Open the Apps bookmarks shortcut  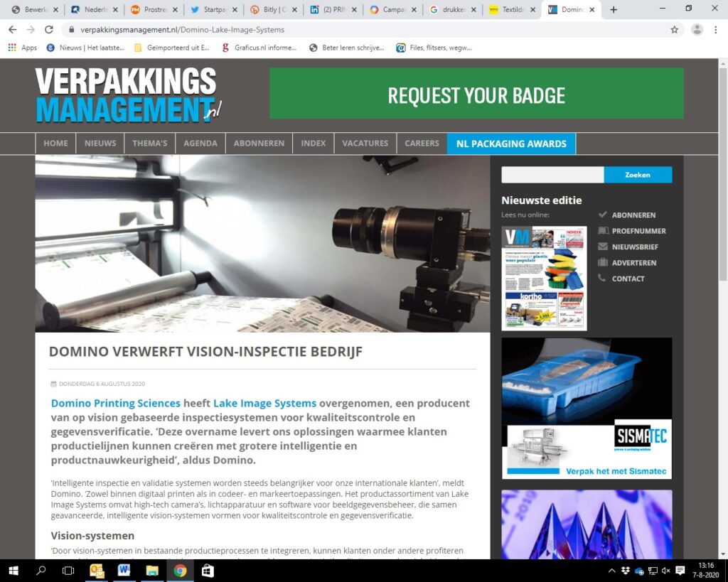click(22, 48)
